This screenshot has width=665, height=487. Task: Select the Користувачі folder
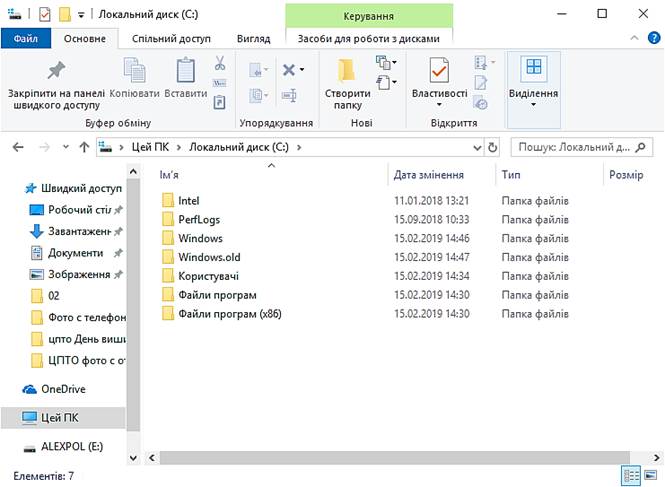point(208,276)
